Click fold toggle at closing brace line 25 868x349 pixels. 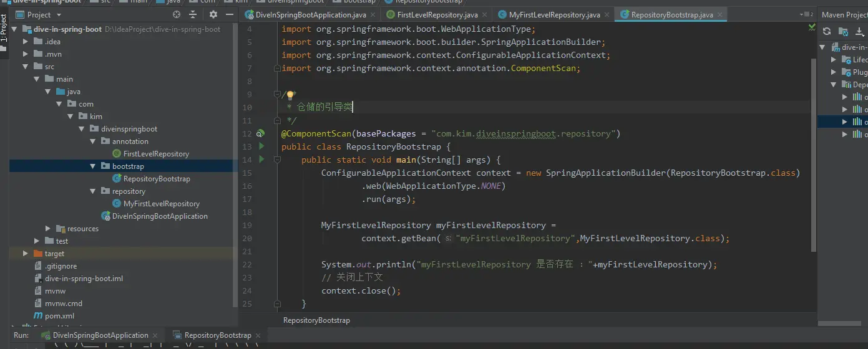278,304
